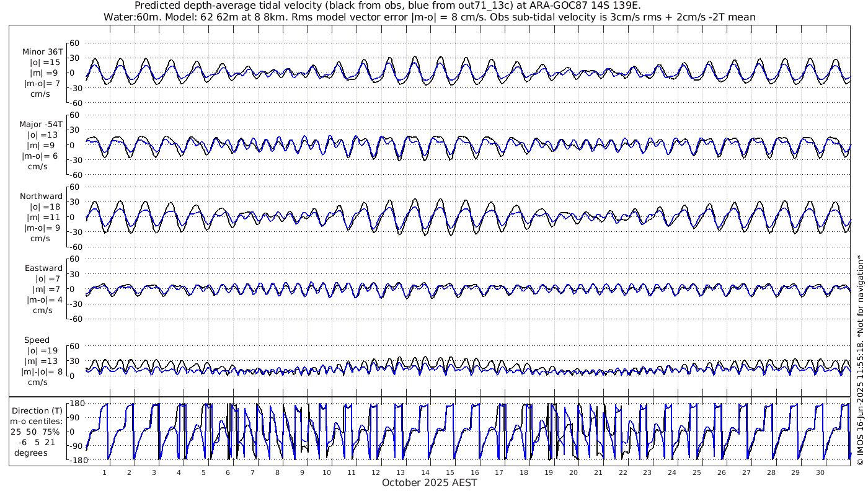Click '|o| =19' in the Speed panel
868x496 pixels.
43,350
